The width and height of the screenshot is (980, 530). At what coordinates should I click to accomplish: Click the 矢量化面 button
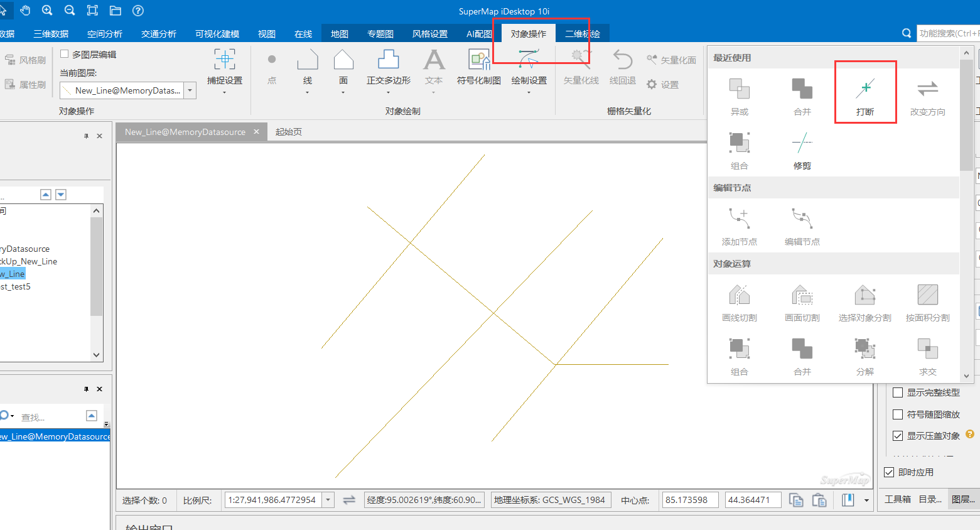tap(672, 60)
